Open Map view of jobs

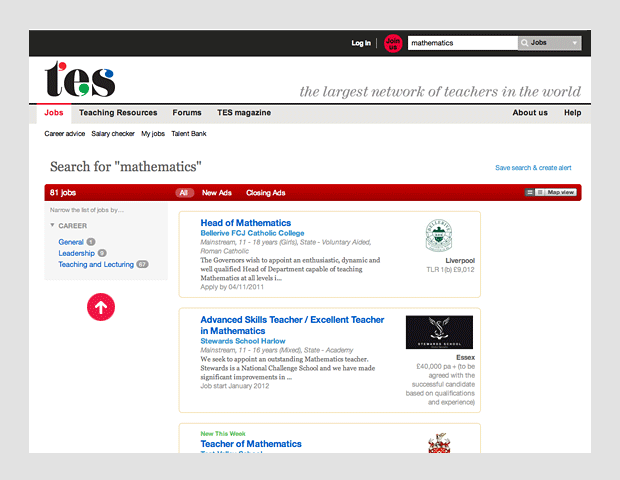click(559, 192)
